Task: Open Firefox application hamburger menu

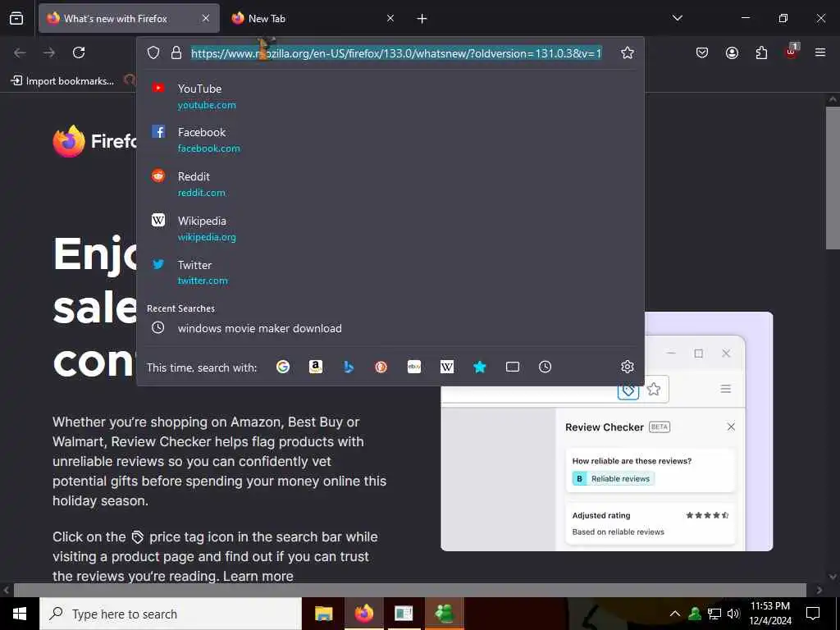Action: 820,52
